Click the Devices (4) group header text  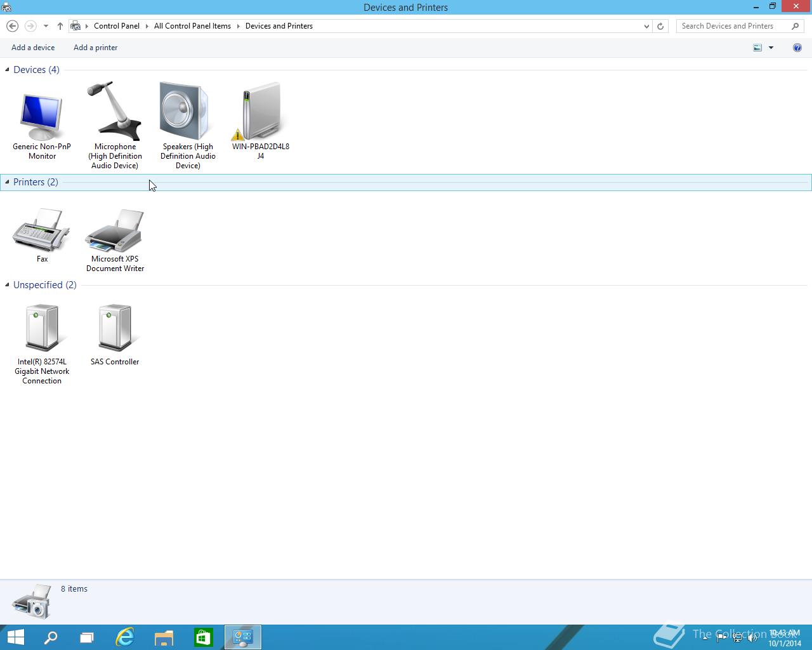point(36,70)
